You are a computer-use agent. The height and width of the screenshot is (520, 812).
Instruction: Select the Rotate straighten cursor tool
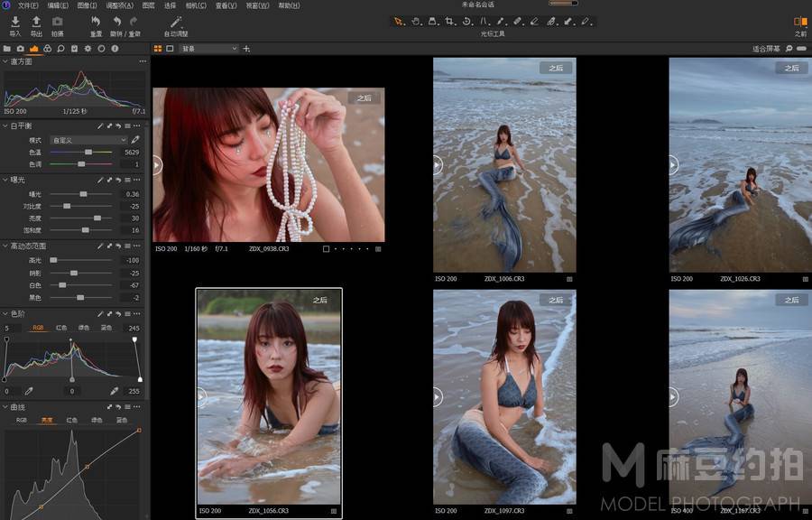click(467, 22)
